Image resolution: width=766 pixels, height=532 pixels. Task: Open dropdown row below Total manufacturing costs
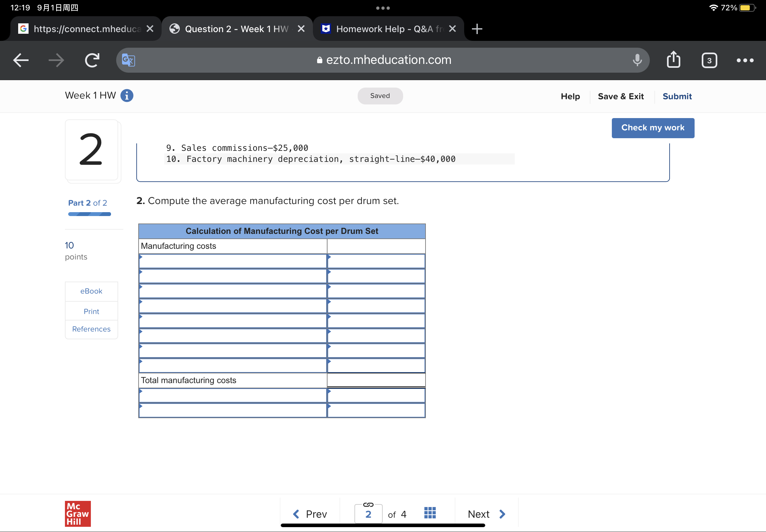click(232, 396)
